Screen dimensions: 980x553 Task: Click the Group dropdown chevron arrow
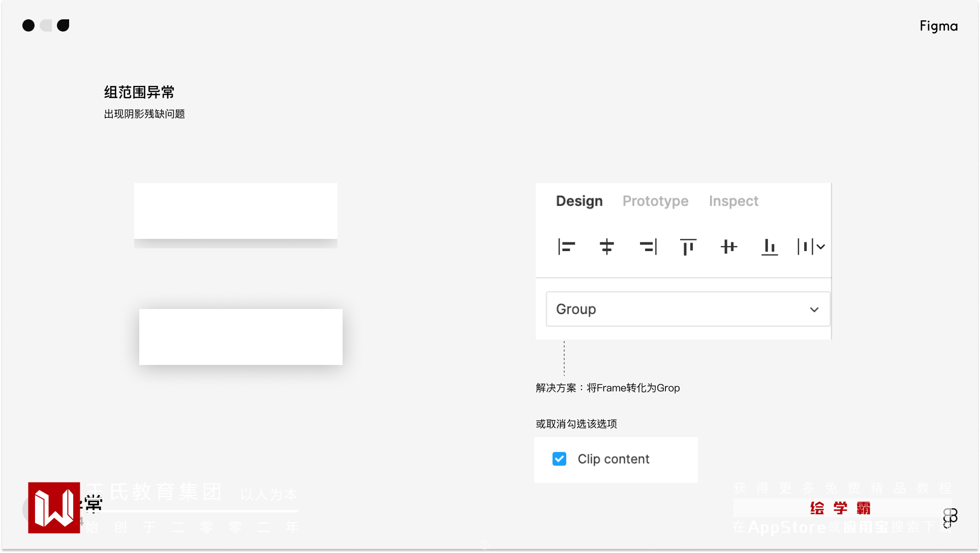814,310
